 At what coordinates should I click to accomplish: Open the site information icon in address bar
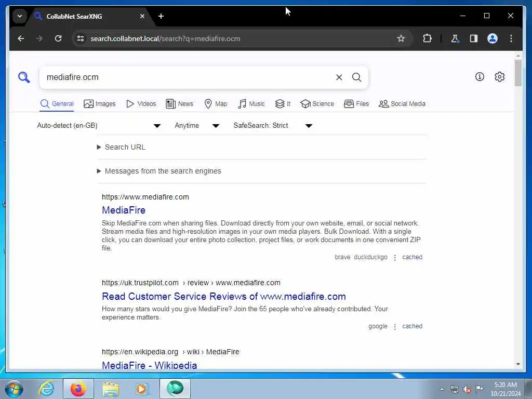coord(81,38)
